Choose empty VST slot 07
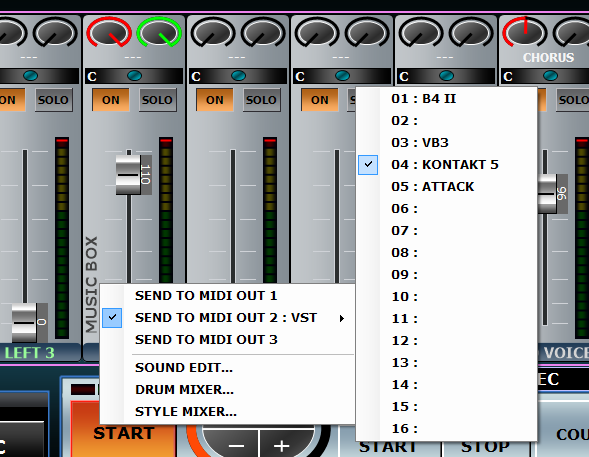 [x=446, y=231]
